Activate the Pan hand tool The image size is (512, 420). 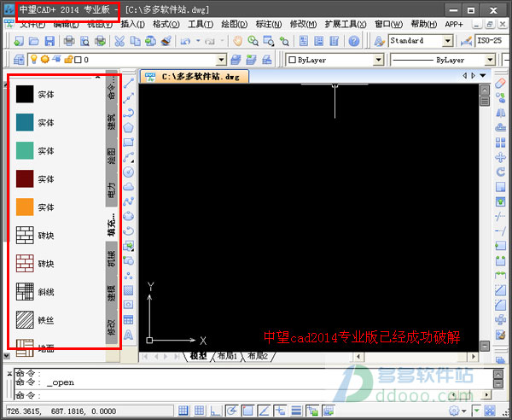click(x=237, y=41)
